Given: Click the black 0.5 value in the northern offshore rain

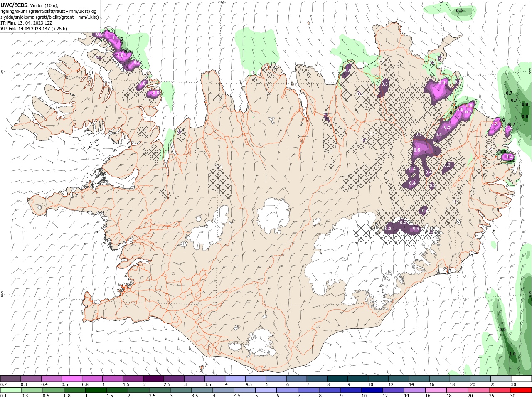Looking at the screenshot, I should (459, 10).
